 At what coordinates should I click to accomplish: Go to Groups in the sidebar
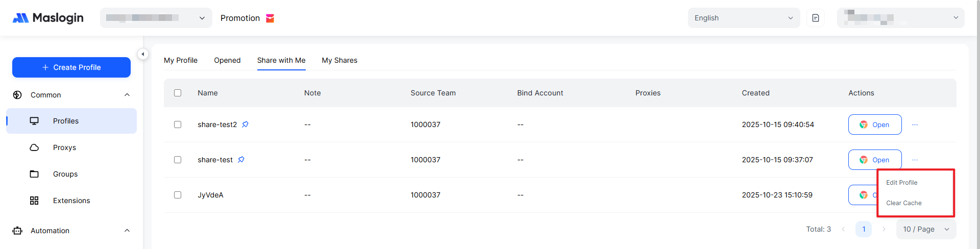coord(71,174)
